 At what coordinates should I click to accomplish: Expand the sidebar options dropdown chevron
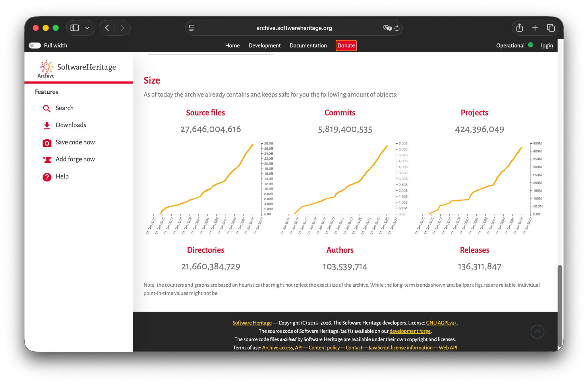coord(87,28)
